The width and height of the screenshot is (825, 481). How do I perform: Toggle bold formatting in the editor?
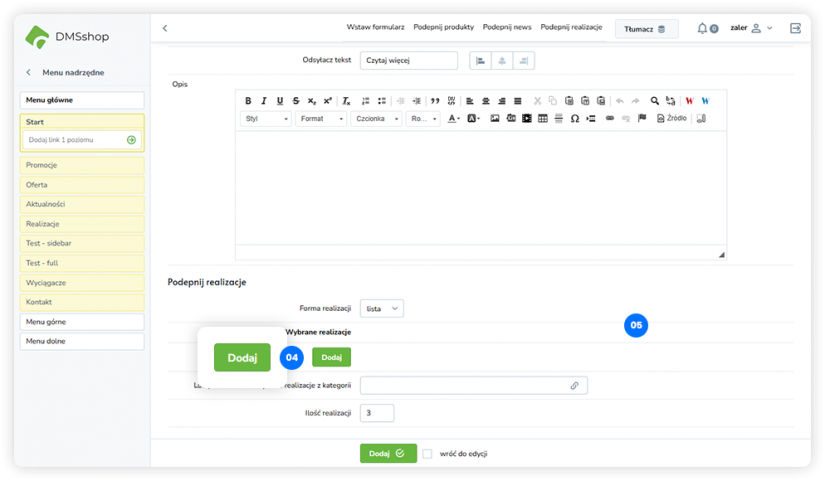(x=249, y=101)
